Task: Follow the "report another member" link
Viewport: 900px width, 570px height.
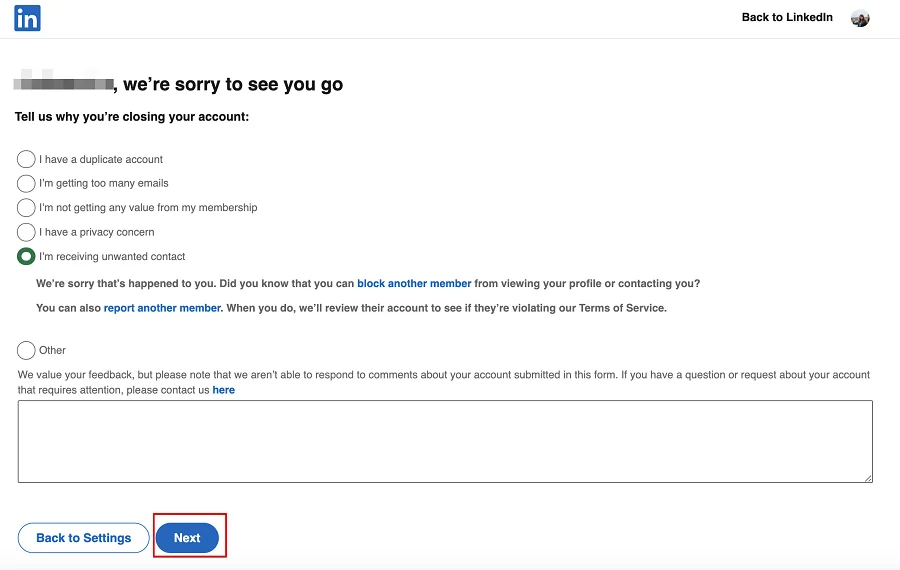Action: [x=162, y=308]
